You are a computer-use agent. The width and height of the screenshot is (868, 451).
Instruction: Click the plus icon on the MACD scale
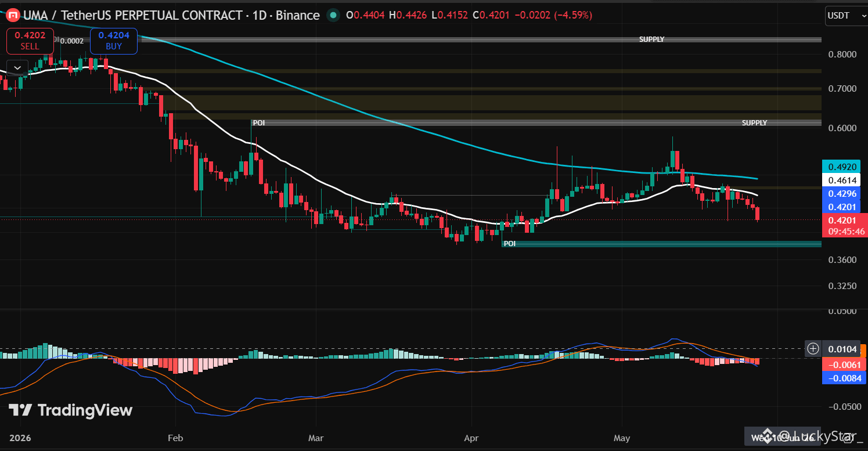(813, 348)
